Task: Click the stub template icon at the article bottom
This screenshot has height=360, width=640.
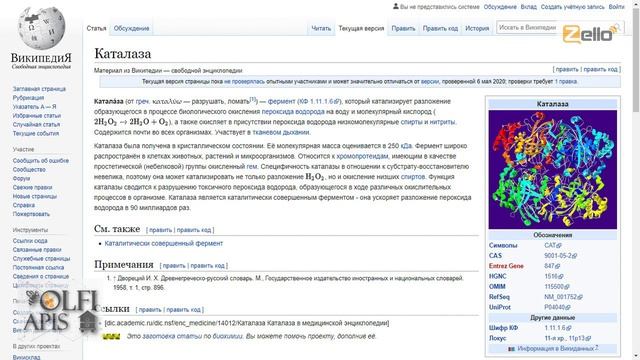Action: click(111, 337)
